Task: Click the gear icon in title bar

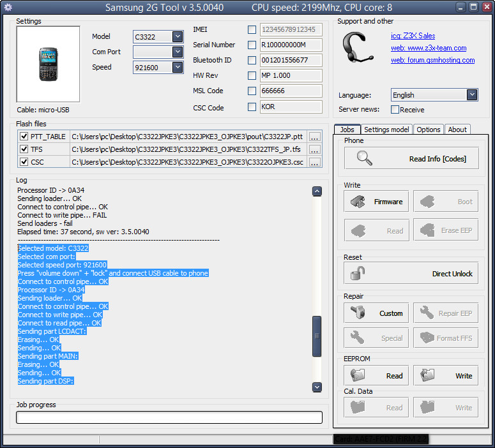Action: click(8, 7)
